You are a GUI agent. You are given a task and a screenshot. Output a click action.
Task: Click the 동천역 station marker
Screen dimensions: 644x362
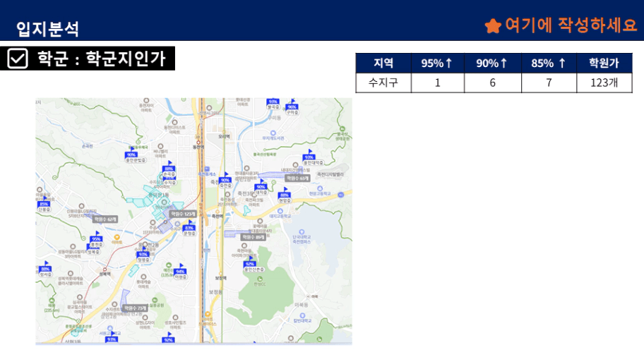point(198,143)
